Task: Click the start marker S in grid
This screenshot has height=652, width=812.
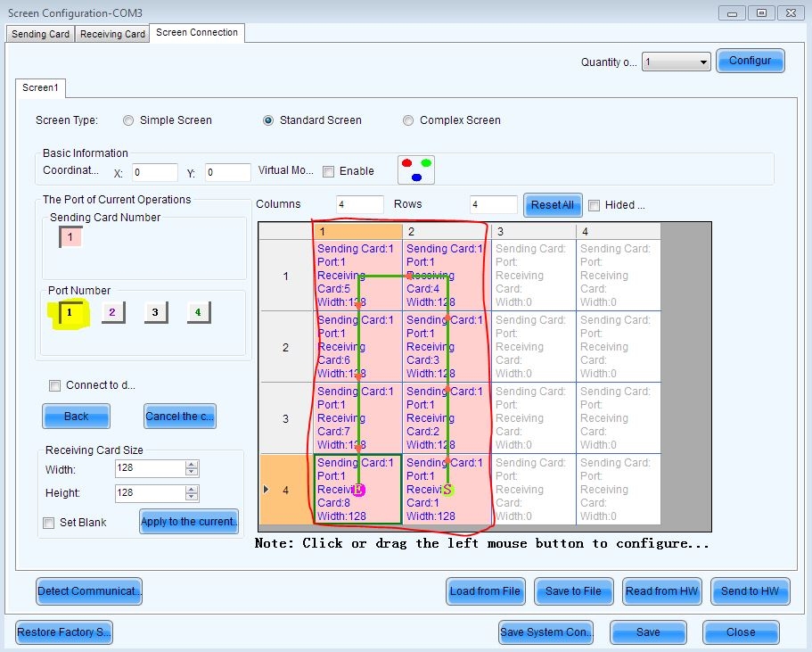Action: point(447,490)
